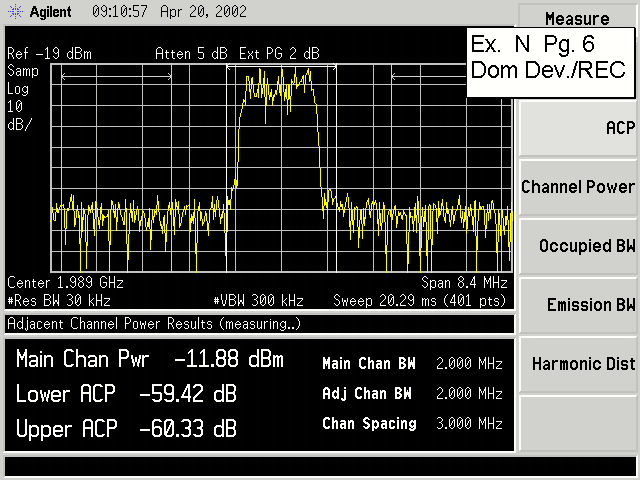Select the Sweep 20.29 ms readout
This screenshot has width=640, height=480.
[x=420, y=300]
